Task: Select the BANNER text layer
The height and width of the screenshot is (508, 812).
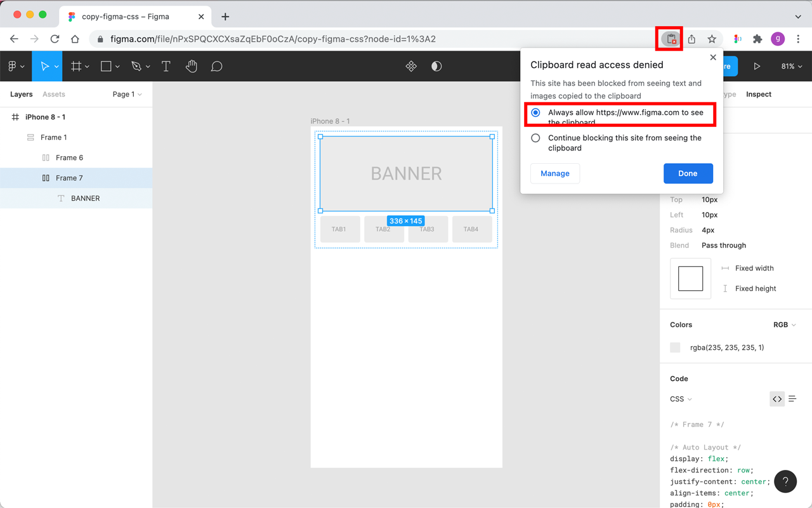Action: 76,198
